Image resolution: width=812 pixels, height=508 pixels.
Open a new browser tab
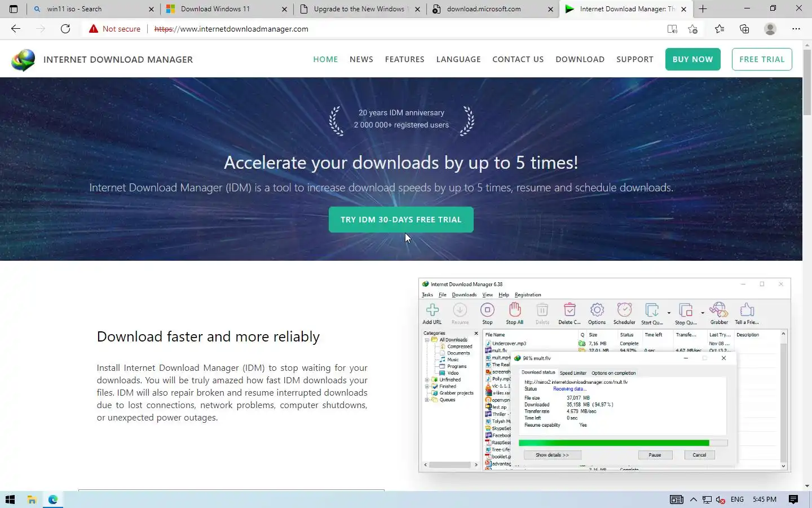pos(703,9)
